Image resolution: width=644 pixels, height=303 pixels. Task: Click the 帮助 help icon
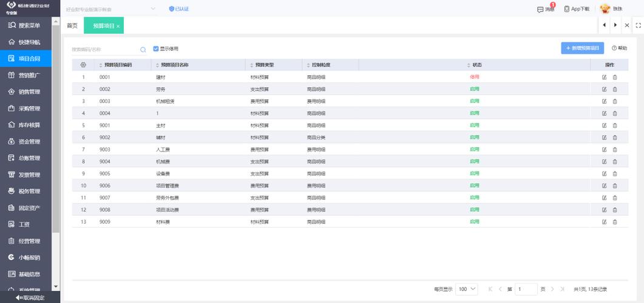click(x=614, y=48)
